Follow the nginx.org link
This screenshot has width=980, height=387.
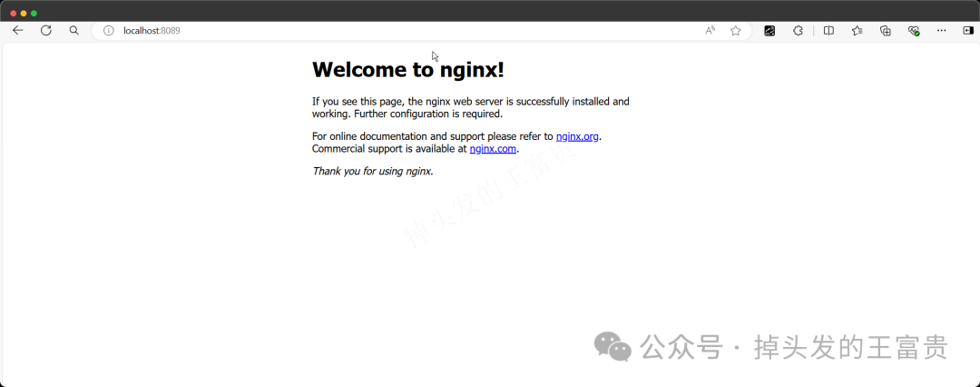pyautogui.click(x=577, y=136)
